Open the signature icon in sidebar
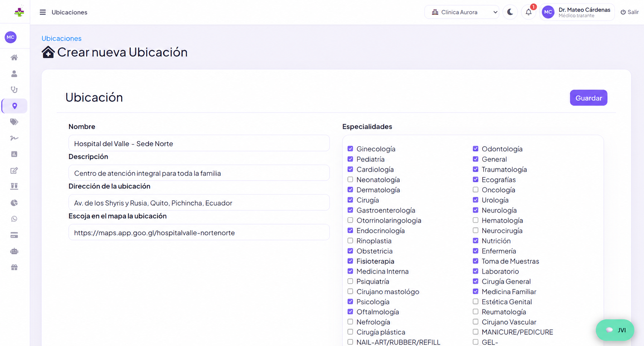This screenshot has height=346, width=644. point(14,138)
